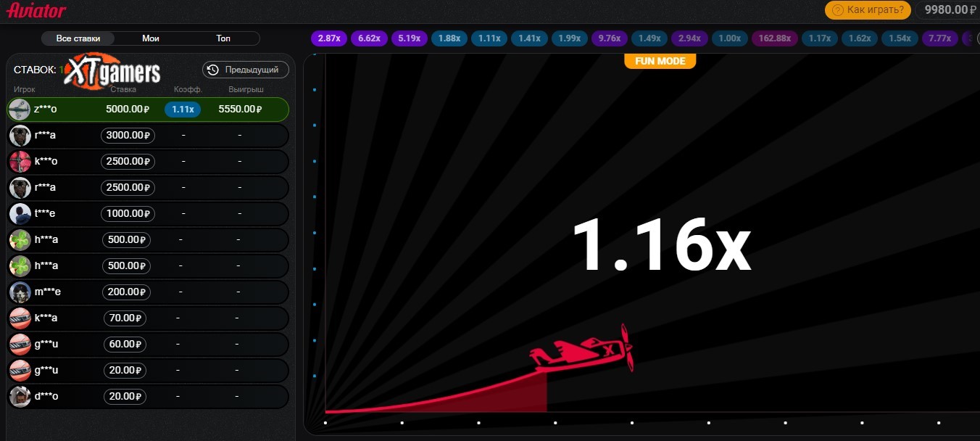Select the 1.41x multiplier pill
Image resolution: width=980 pixels, height=441 pixels.
pos(529,38)
